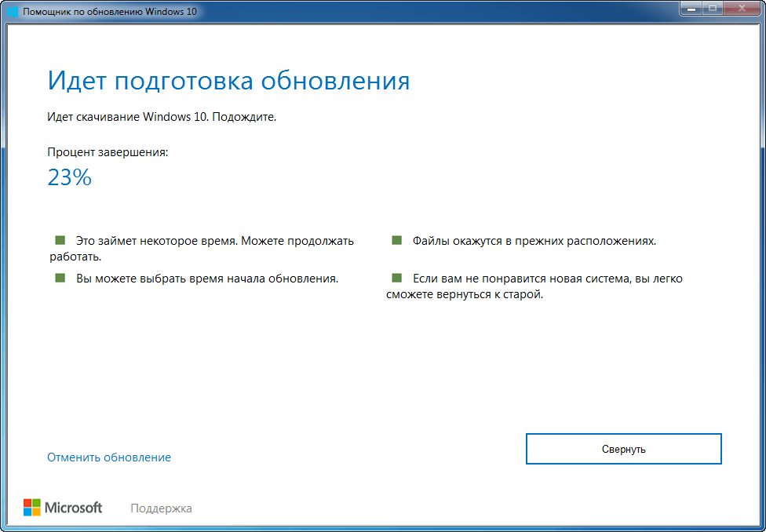The image size is (766, 532).
Task: Click title Помощник по обновлению Windows 10
Action: click(x=110, y=11)
